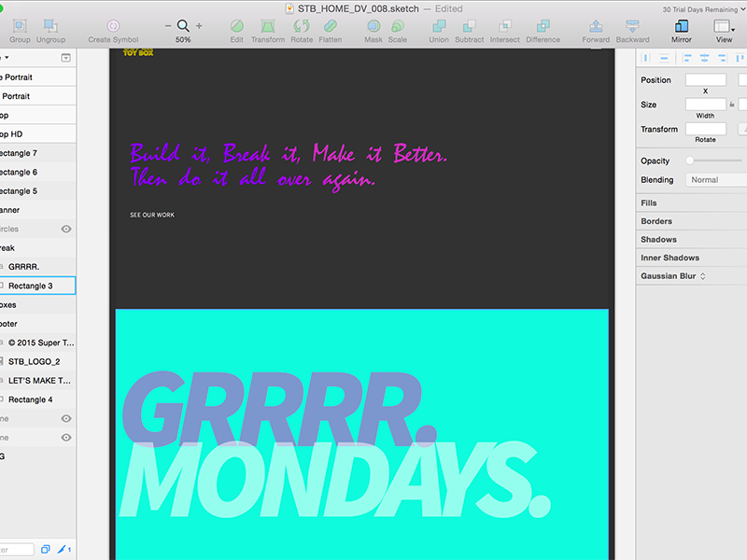Apply the Intersect boolean operation
747x560 pixels.
coord(505,31)
